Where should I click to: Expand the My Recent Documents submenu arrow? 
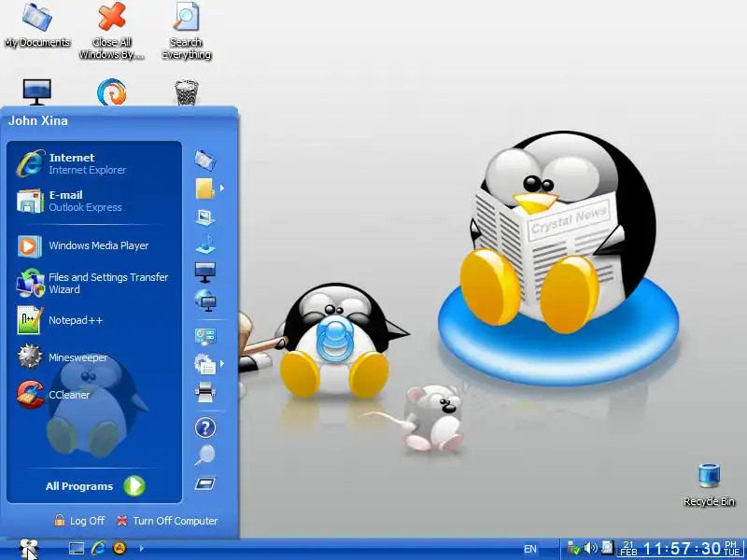click(222, 189)
